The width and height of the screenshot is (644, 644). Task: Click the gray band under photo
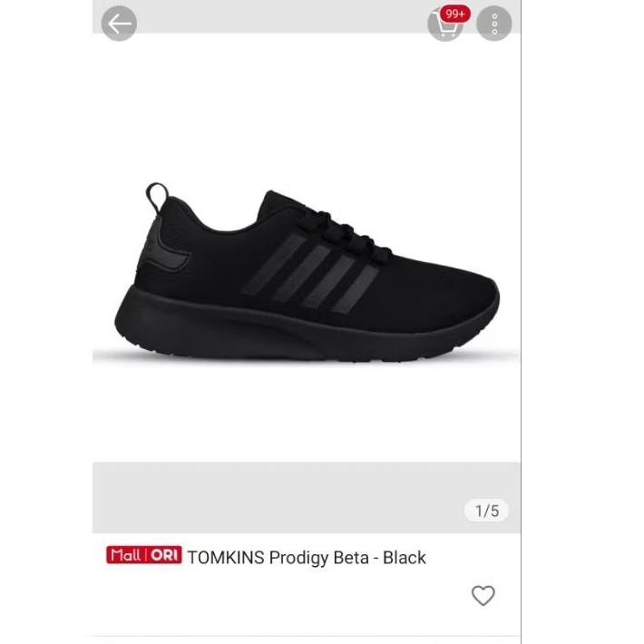(307, 497)
